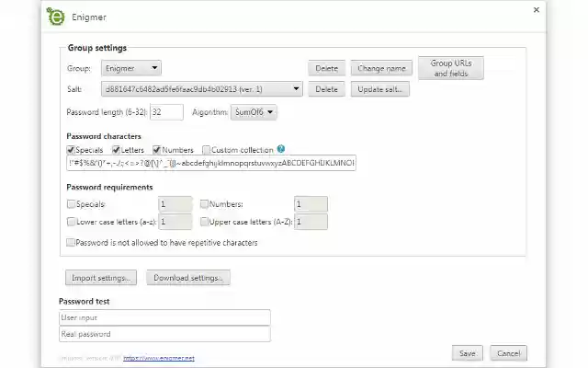Open the Salt dropdown list
Image resolution: width=588 pixels, height=368 pixels.
coord(202,89)
